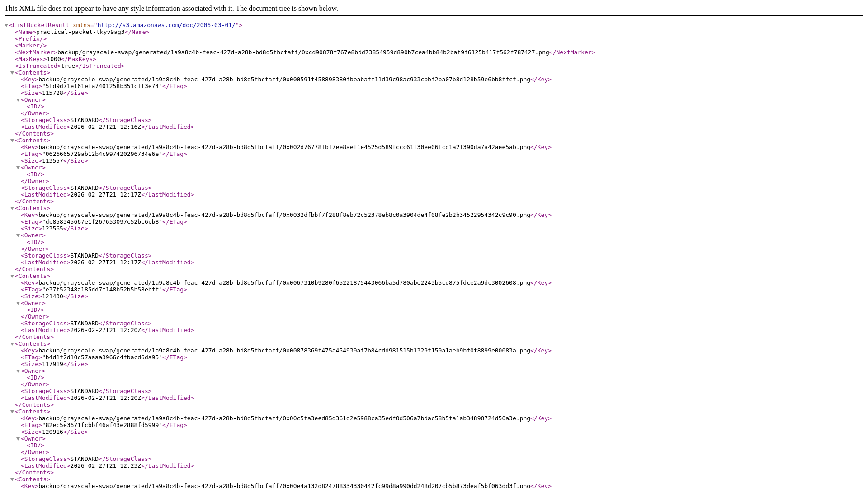Click the Key ending a42aee5ab.png
The image size is (868, 488).
point(284,147)
